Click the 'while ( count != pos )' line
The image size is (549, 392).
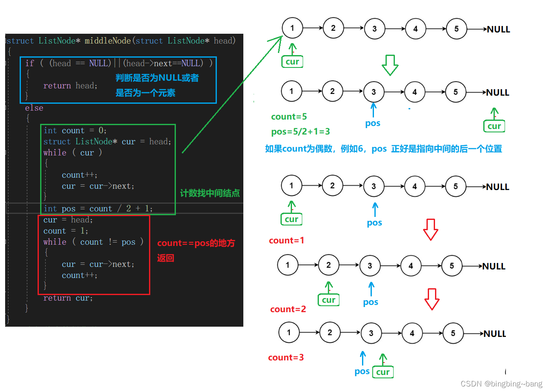pyautogui.click(x=93, y=242)
